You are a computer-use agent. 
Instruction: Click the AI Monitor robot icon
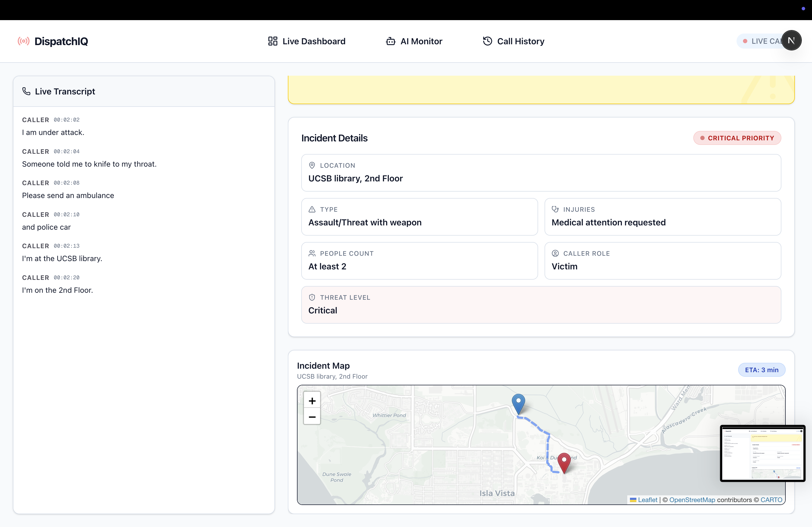tap(390, 41)
